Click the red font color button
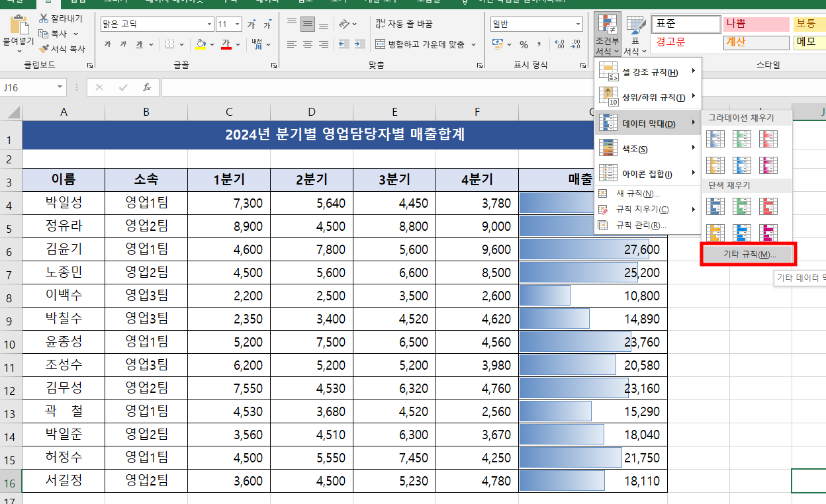The height and width of the screenshot is (504, 826). tap(226, 44)
